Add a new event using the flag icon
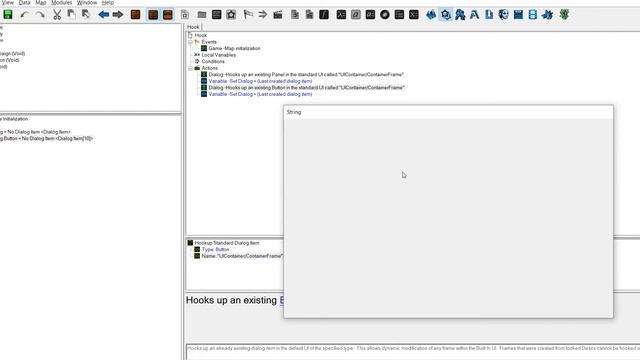Screen dimensions: 640x360 coord(248,15)
